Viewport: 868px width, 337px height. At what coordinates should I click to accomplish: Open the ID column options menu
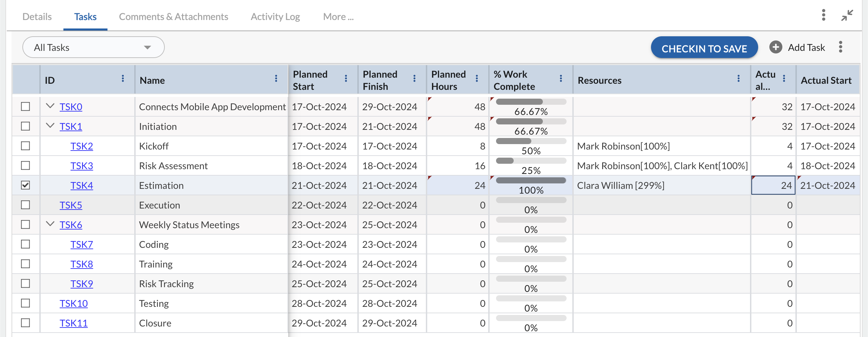click(122, 79)
